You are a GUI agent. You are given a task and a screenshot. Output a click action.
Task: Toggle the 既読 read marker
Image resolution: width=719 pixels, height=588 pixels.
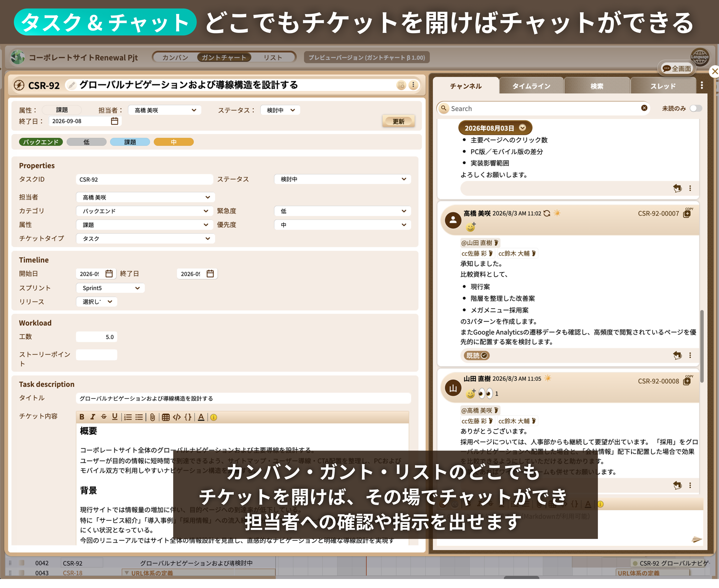[477, 355]
